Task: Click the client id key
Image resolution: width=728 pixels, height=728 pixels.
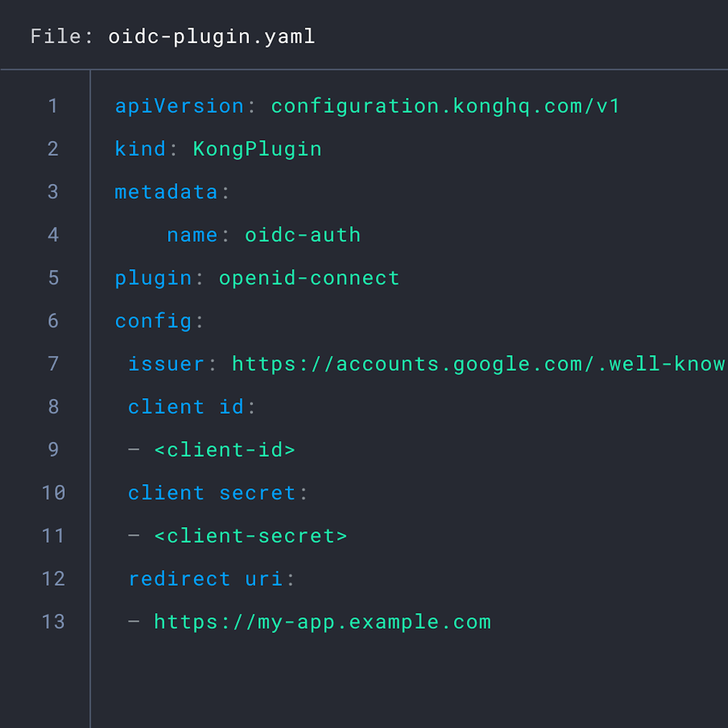Action: click(x=186, y=407)
